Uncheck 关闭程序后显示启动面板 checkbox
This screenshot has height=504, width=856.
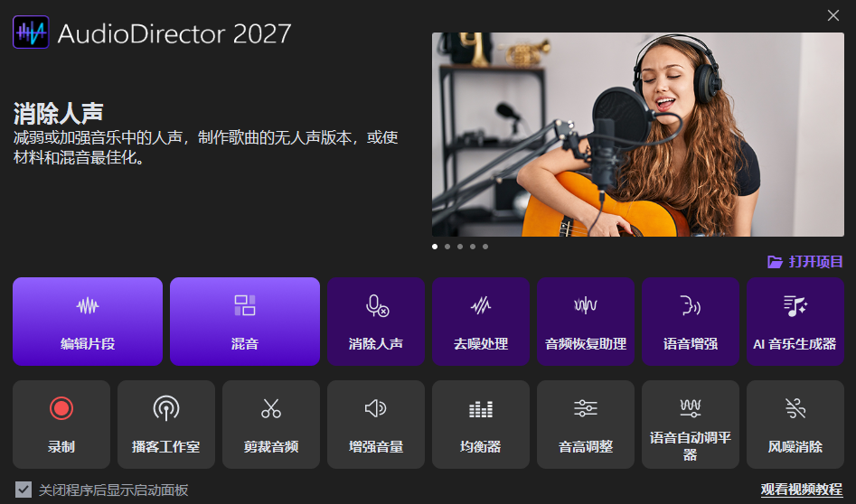coord(23,490)
